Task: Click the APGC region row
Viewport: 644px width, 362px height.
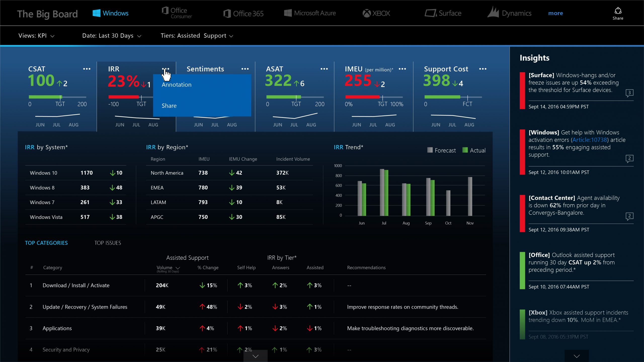Action: tap(229, 217)
